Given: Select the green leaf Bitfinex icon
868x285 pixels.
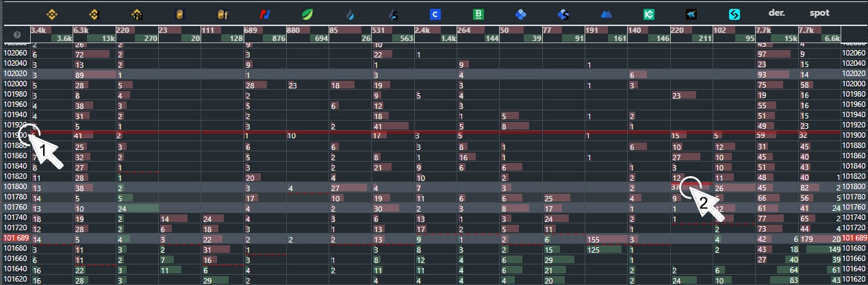Looking at the screenshot, I should pyautogui.click(x=308, y=14).
